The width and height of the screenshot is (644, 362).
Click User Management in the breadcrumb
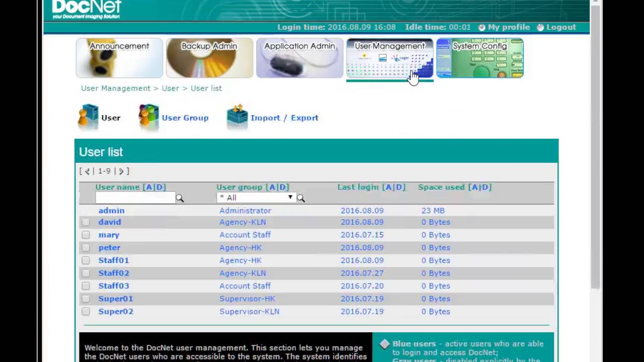tap(116, 88)
